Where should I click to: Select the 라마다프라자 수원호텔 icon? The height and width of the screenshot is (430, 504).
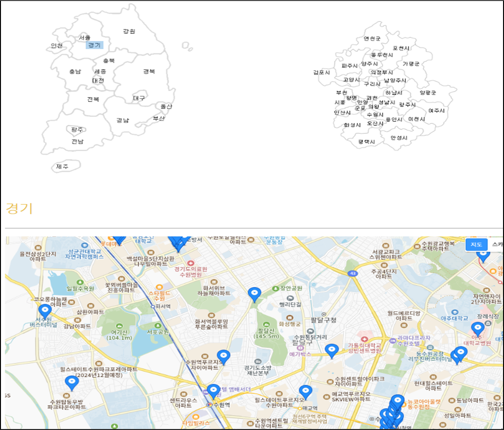(x=393, y=340)
